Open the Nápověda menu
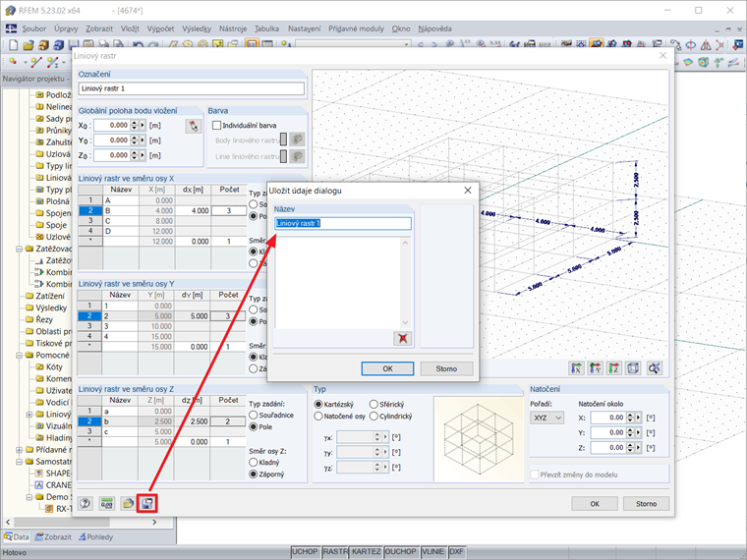The image size is (747, 560). (434, 28)
